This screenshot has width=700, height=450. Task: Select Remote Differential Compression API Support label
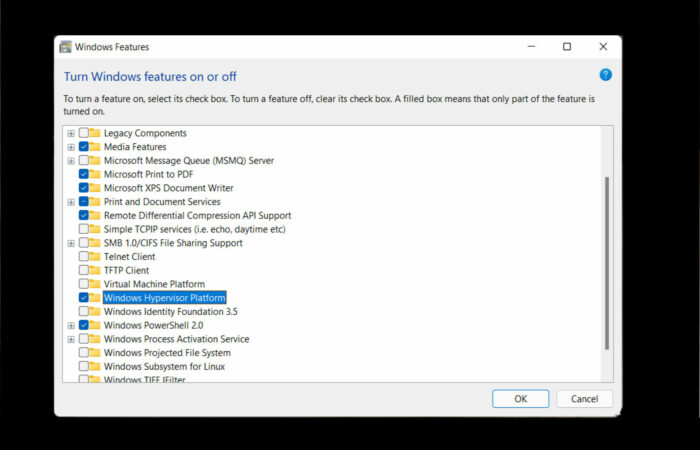click(197, 215)
